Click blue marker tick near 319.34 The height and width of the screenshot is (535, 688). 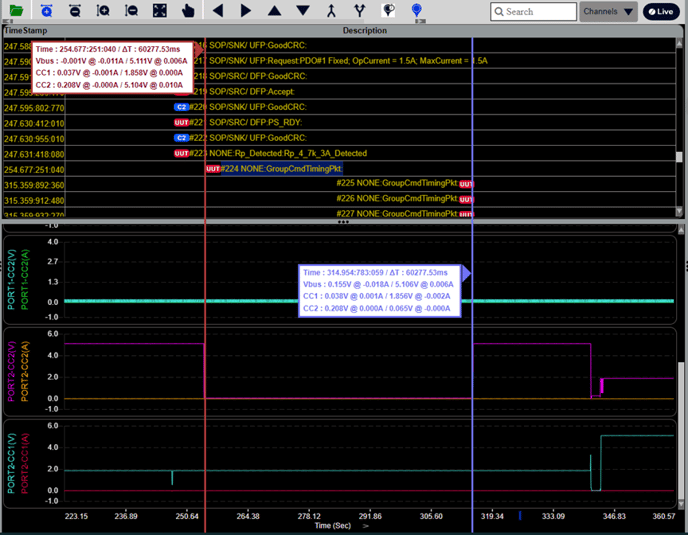[520, 515]
